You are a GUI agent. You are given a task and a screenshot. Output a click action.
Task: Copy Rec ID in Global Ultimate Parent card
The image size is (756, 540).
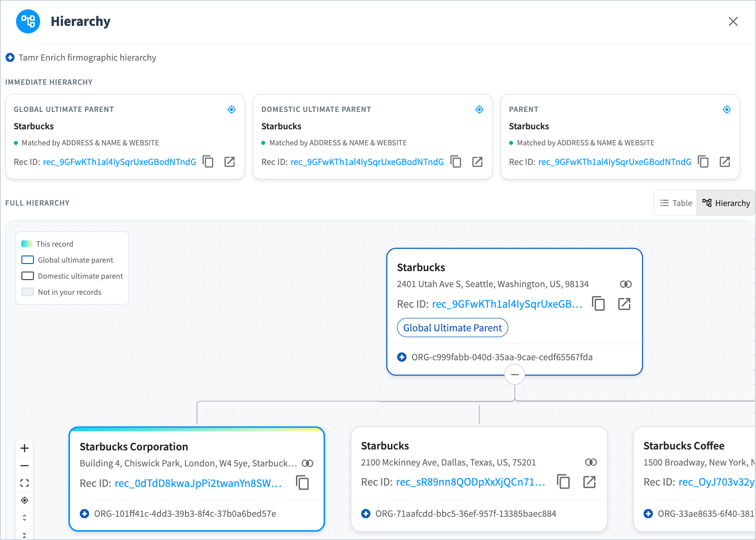coord(208,161)
